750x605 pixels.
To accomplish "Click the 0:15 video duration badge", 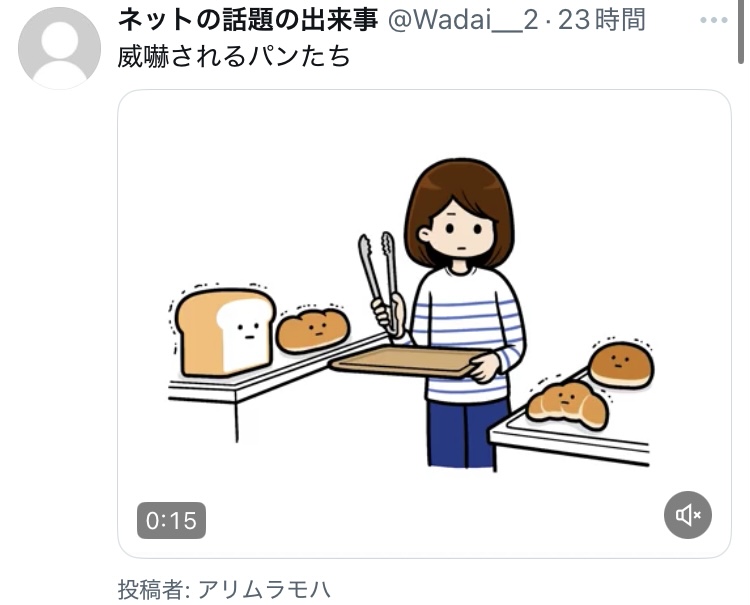I will pyautogui.click(x=171, y=520).
